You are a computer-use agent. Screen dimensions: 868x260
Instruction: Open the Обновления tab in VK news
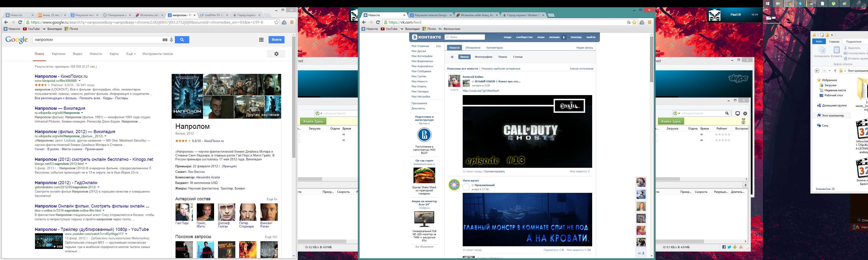[x=473, y=48]
